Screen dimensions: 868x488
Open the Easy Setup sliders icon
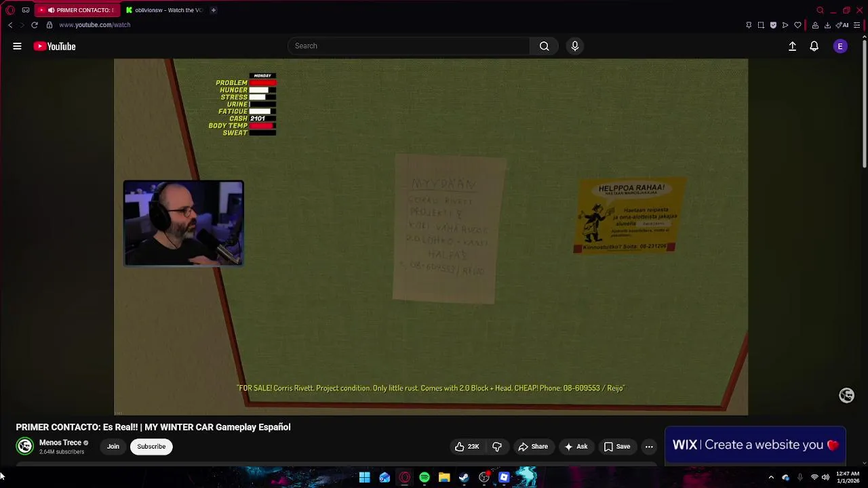(858, 25)
